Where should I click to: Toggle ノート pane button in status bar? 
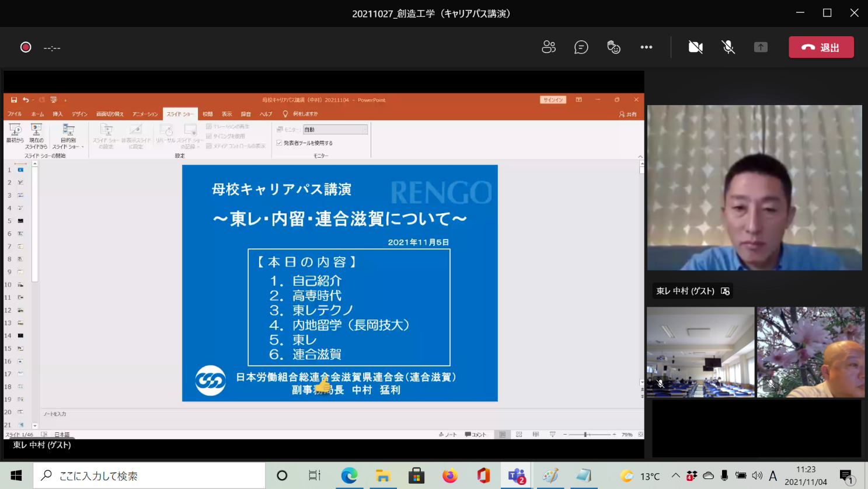[448, 435]
